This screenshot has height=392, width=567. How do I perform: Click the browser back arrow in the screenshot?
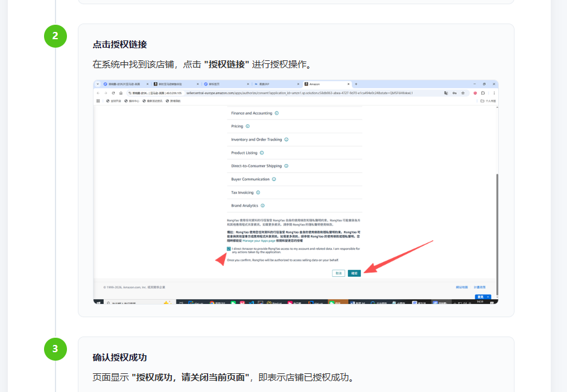click(98, 93)
